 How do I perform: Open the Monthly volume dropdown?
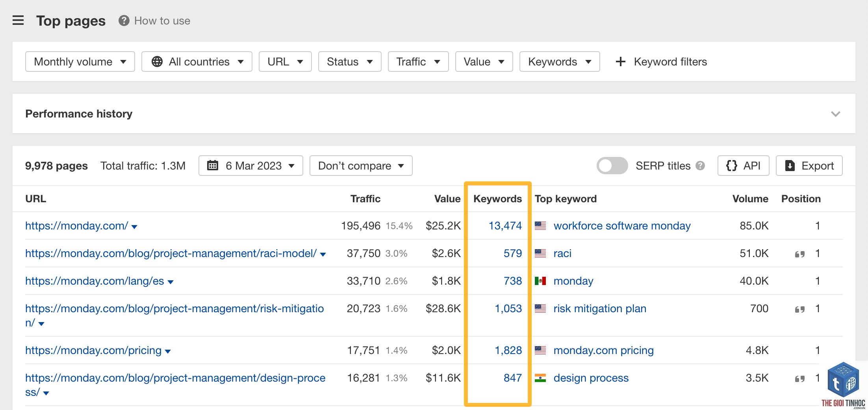80,61
